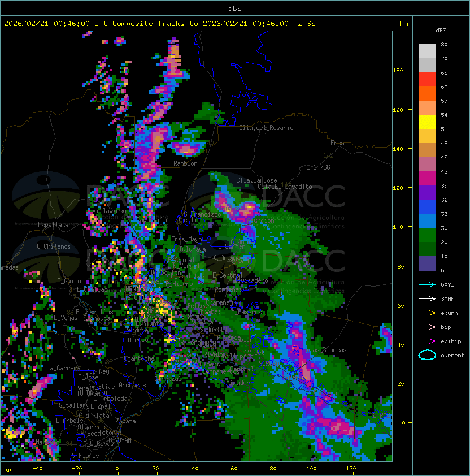Screen dimensions: 470x476
Task: Click the magenta eb+bip arrow in legend
Action: (427, 341)
